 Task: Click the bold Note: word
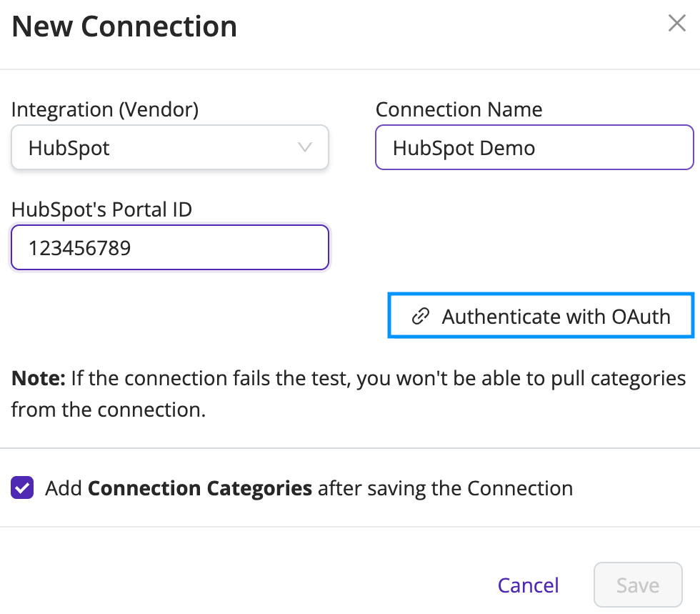click(39, 378)
